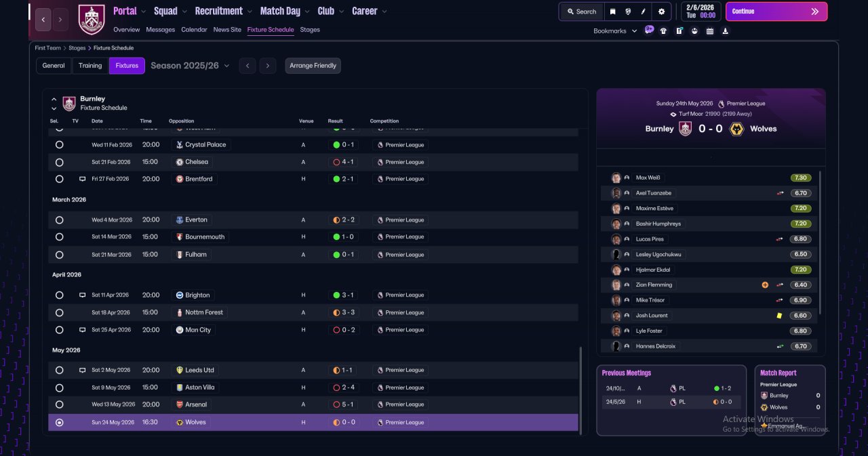868x456 pixels.
Task: Select the Brentford fixture radio button
Action: [60, 179]
